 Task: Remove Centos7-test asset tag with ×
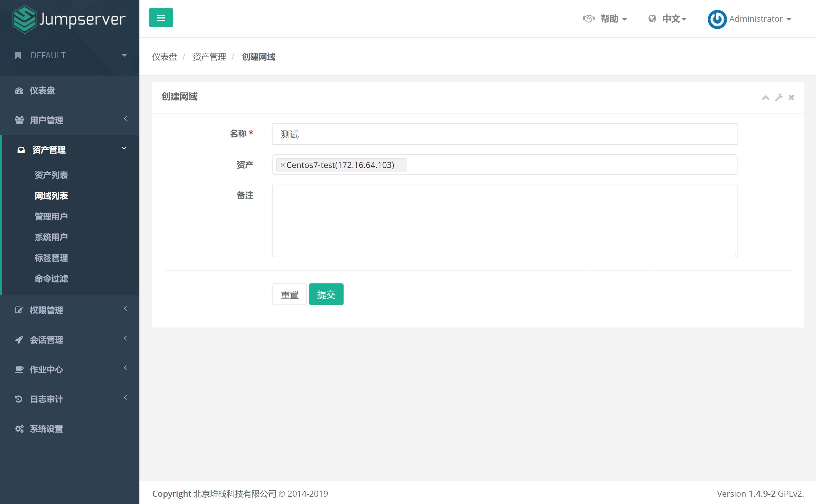[282, 165]
